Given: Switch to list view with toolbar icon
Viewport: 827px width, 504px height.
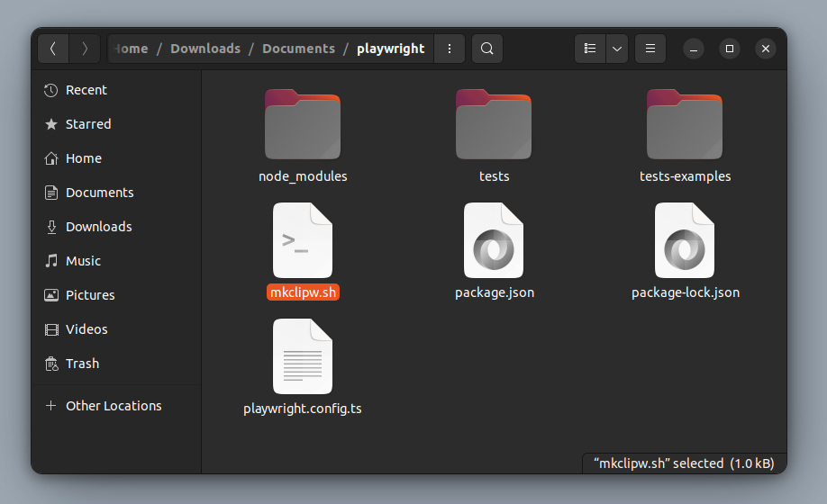Looking at the screenshot, I should (x=590, y=49).
